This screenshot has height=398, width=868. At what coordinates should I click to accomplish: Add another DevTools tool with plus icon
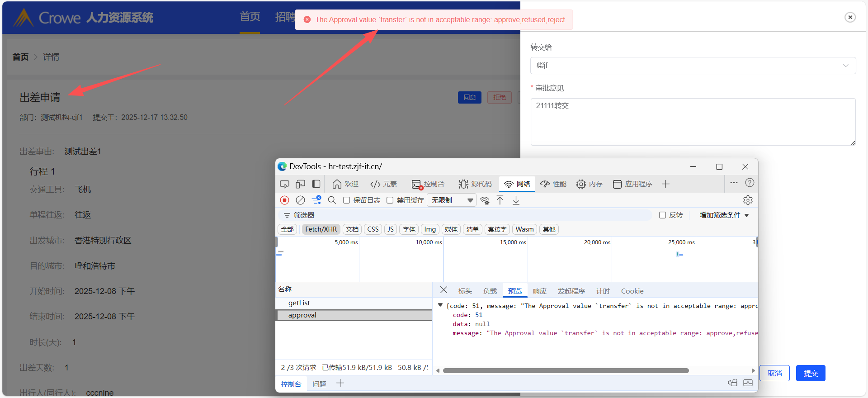pyautogui.click(x=665, y=184)
